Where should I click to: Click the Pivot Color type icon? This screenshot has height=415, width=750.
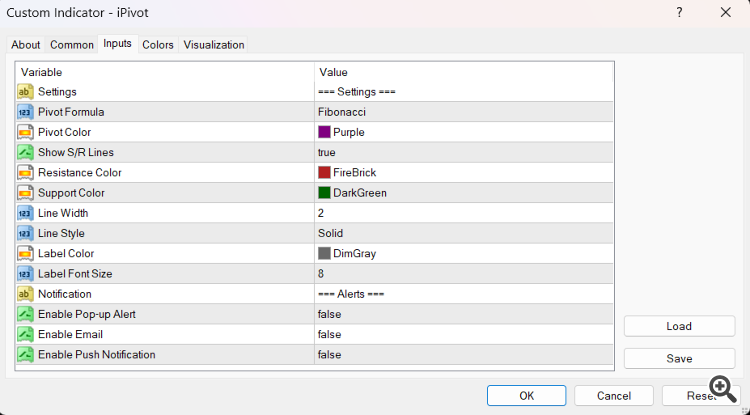pyautogui.click(x=26, y=132)
